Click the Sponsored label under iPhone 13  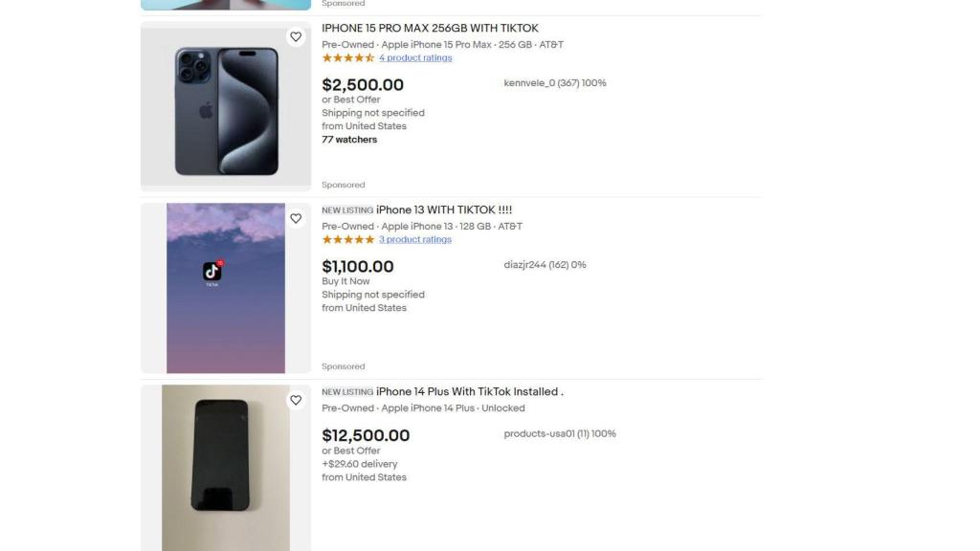[343, 366]
